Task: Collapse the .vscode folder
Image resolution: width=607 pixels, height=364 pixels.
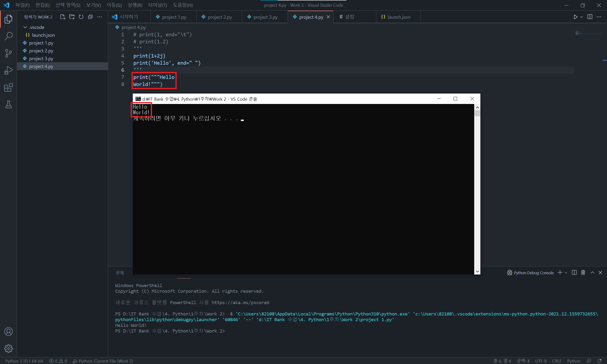Action: click(x=25, y=27)
